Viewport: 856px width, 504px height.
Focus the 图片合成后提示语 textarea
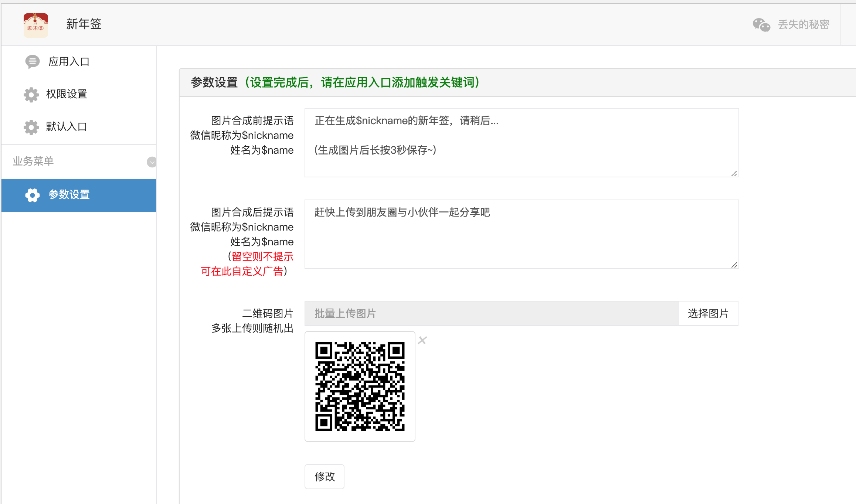tap(522, 234)
